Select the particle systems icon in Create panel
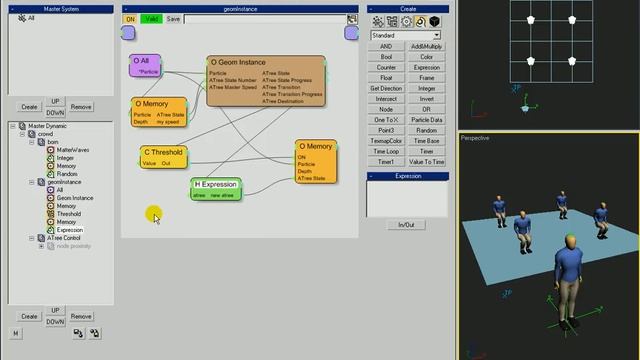The width and height of the screenshot is (640, 360). (x=378, y=22)
